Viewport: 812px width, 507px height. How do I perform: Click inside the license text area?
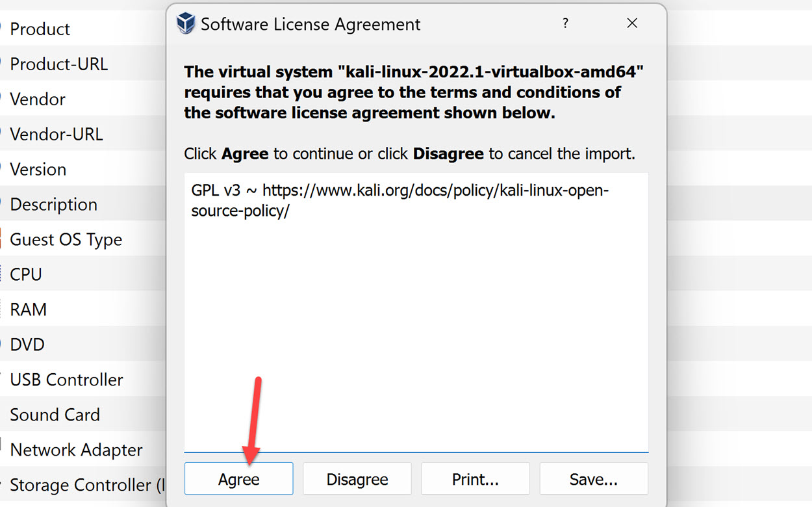[x=416, y=325]
